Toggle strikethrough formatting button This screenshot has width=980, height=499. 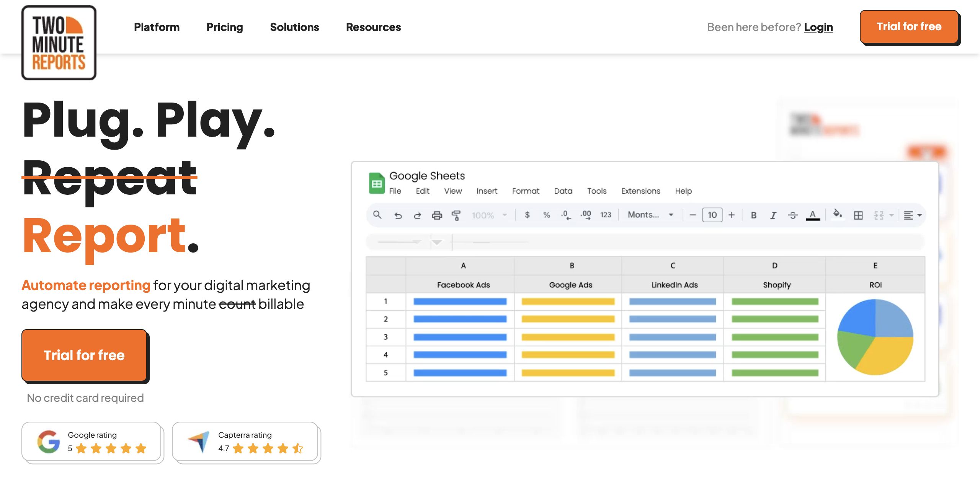792,215
